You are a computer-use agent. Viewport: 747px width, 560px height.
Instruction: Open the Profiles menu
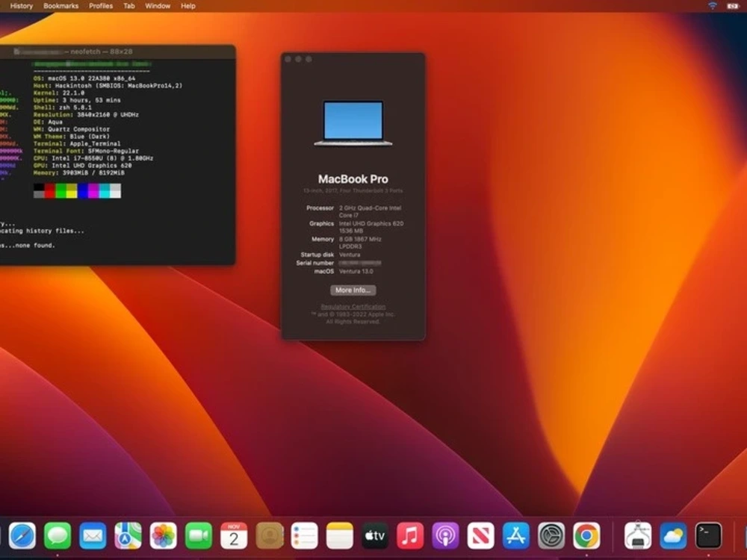tap(101, 6)
